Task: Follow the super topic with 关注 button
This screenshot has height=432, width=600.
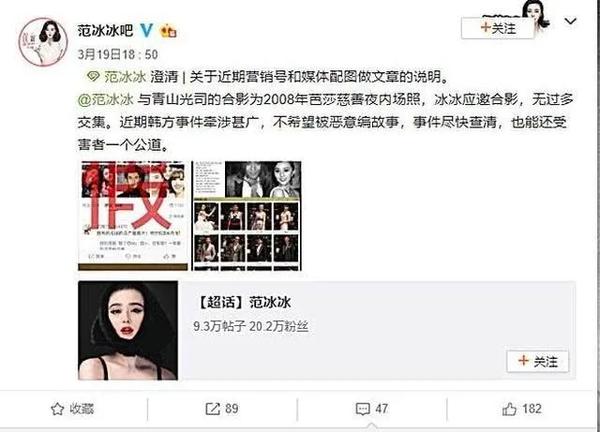Action: click(538, 361)
